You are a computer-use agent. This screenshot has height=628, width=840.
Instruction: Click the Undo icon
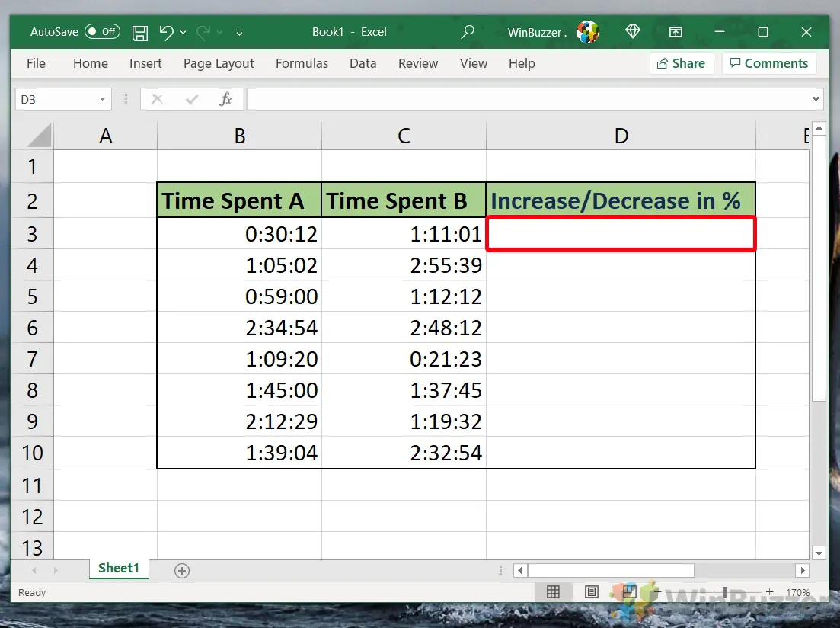click(166, 32)
